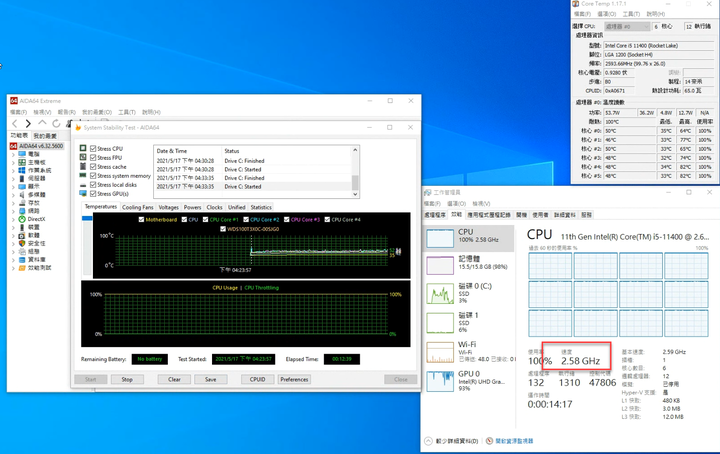
Task: Expand the 顯示 node in AIDA64 tree
Action: (13, 186)
